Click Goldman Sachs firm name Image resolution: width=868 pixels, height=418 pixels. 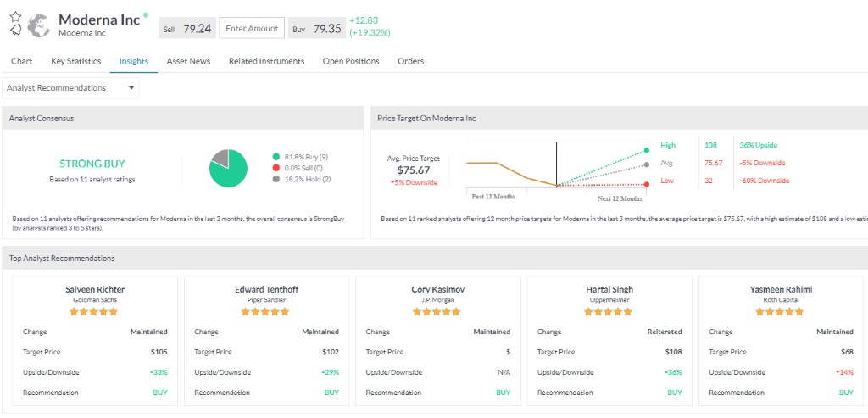[95, 300]
